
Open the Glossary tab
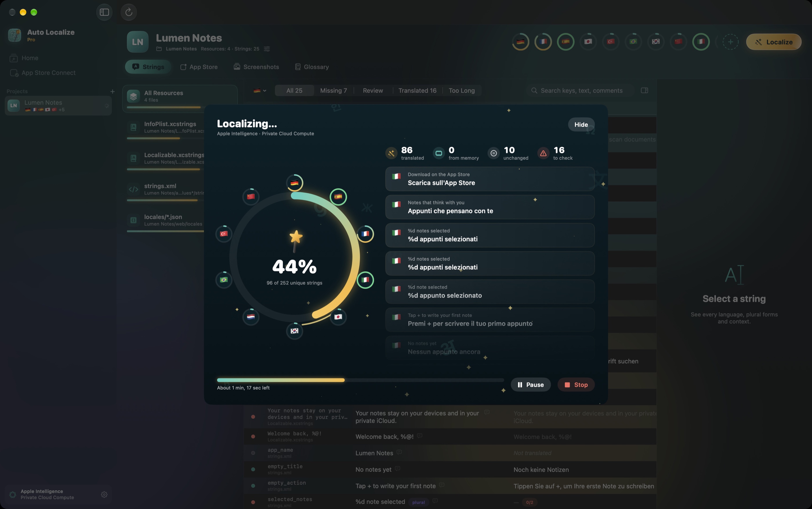tap(311, 67)
